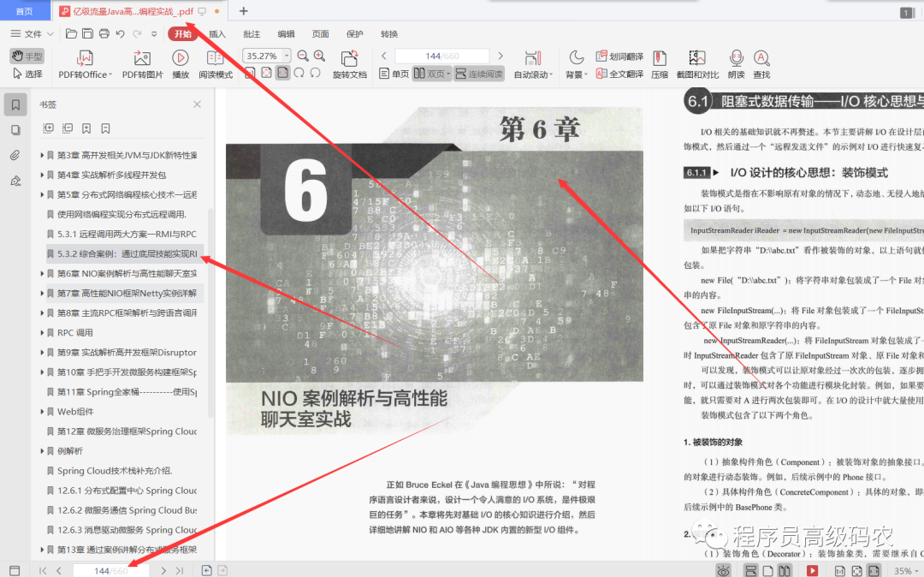Open the thumbnails panel in left sidebar
Screen dimensions: 924x577
(x=15, y=129)
